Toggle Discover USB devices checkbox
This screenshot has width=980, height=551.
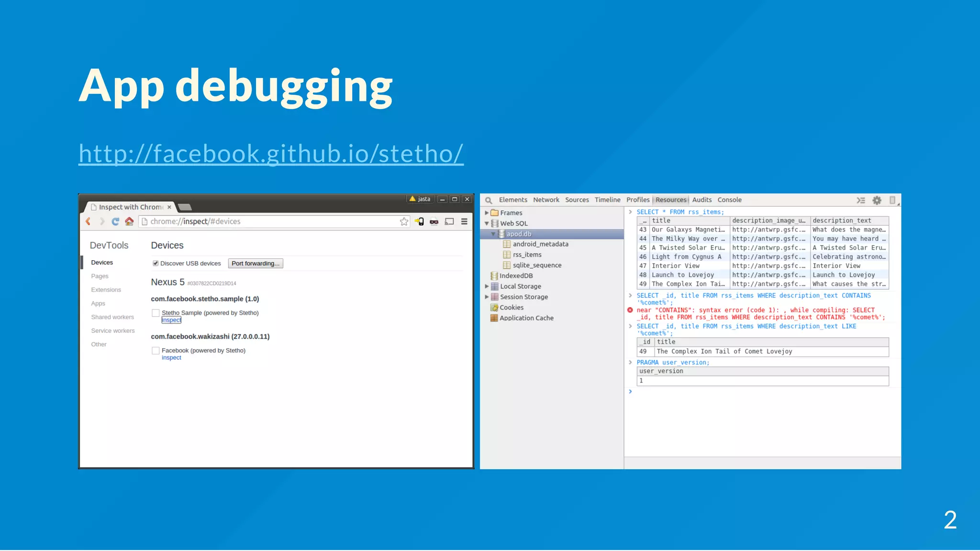(156, 264)
